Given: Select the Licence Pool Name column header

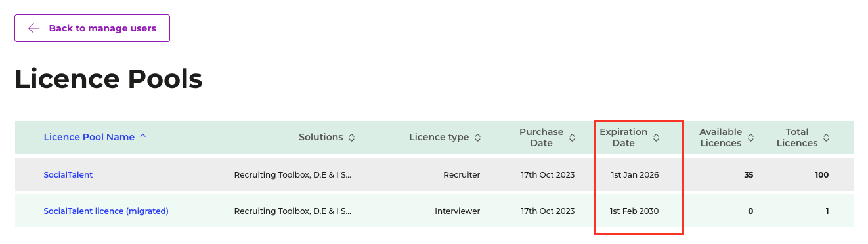Looking at the screenshot, I should click(x=89, y=137).
